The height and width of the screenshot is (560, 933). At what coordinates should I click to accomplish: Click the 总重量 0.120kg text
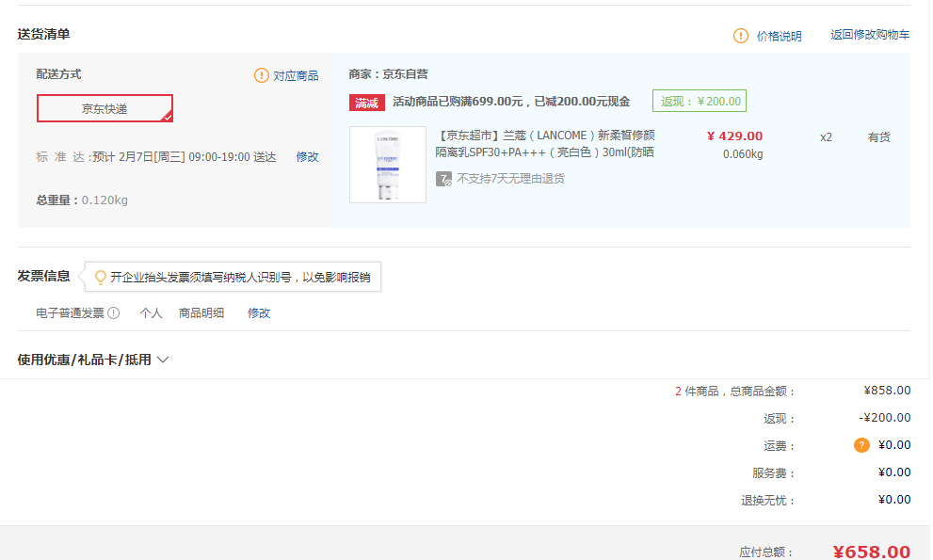pyautogui.click(x=82, y=200)
